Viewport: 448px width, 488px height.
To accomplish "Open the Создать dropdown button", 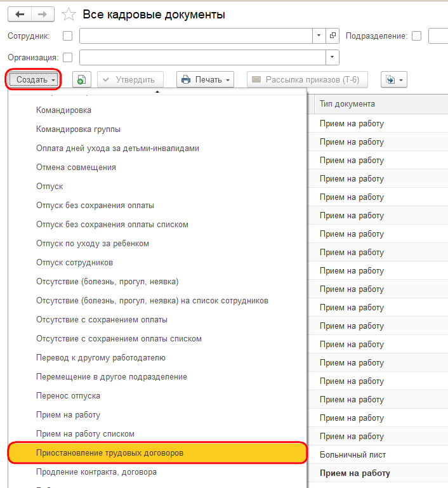I will coord(33,80).
